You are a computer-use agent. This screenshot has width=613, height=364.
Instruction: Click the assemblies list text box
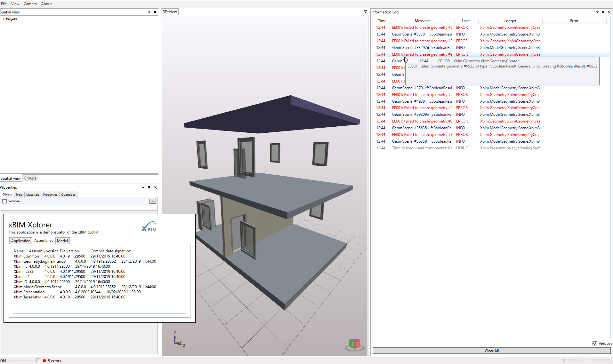[x=100, y=281]
